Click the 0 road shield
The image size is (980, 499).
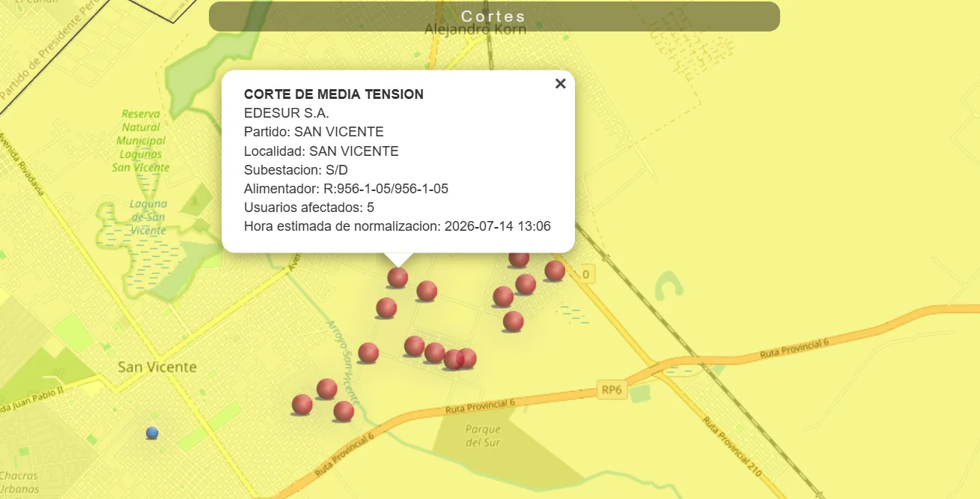(x=585, y=275)
